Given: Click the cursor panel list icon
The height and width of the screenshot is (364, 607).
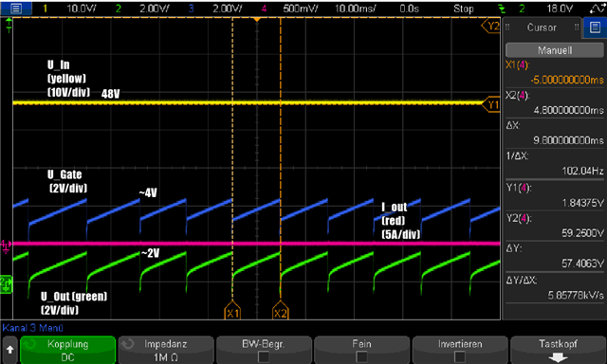Looking at the screenshot, I should (x=595, y=27).
